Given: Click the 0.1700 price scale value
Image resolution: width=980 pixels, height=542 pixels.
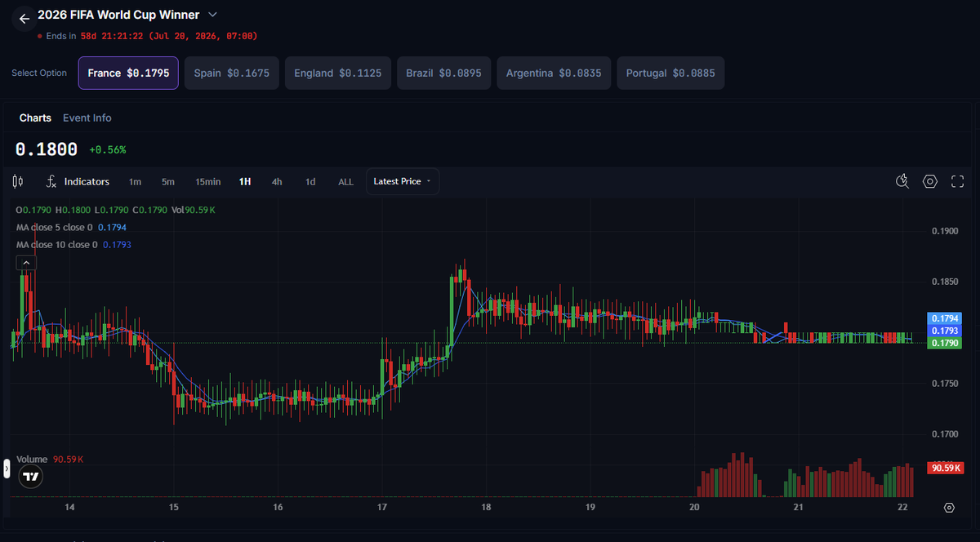Looking at the screenshot, I should point(944,433).
